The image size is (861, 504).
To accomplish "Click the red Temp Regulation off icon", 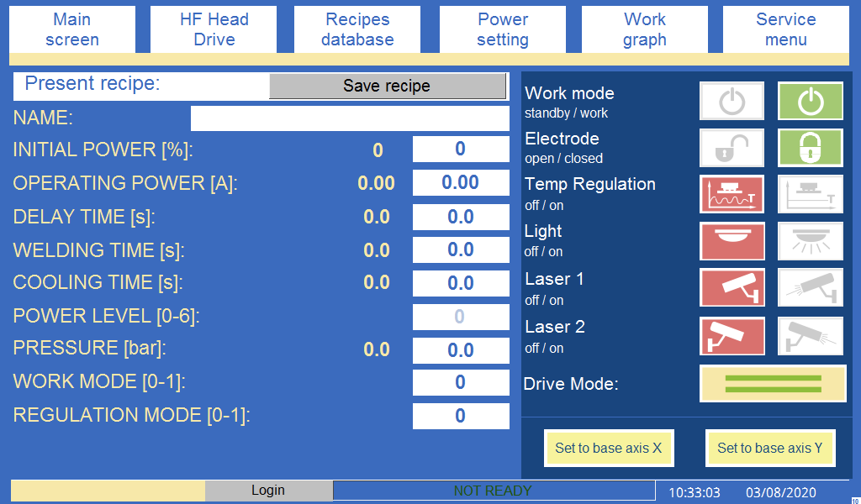I will [732, 194].
